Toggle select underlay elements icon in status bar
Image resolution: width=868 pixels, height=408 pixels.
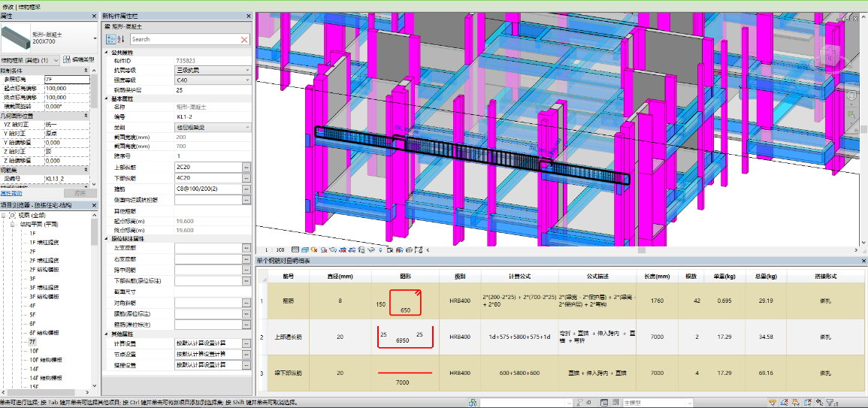point(785,403)
